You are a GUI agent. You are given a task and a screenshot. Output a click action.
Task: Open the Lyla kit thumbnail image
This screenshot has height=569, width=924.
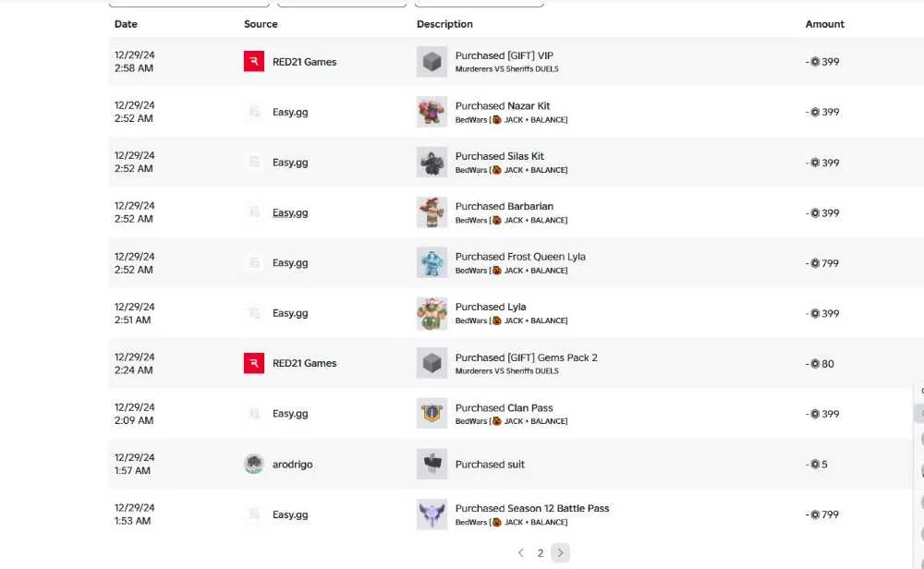click(432, 313)
